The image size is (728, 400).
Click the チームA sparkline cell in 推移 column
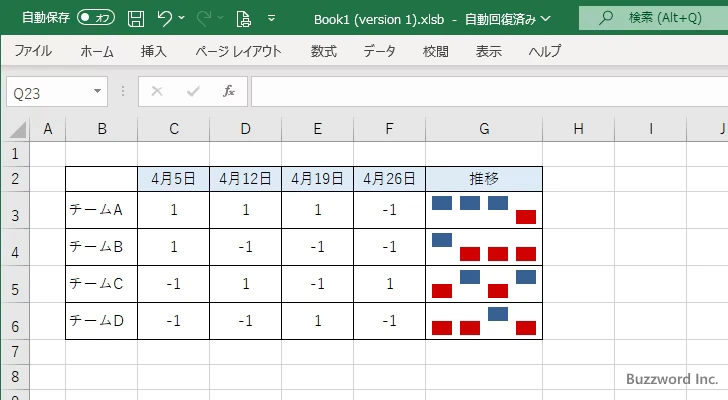coord(484,210)
